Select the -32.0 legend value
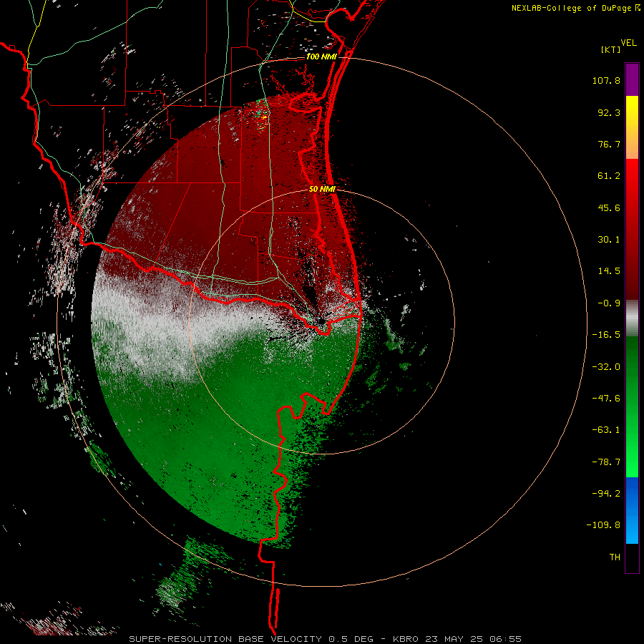The height and width of the screenshot is (644, 644). pos(606,367)
